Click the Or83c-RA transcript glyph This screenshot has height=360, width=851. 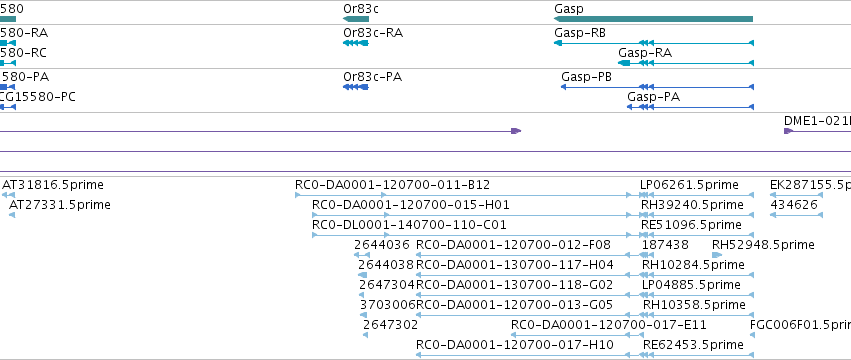(x=356, y=43)
